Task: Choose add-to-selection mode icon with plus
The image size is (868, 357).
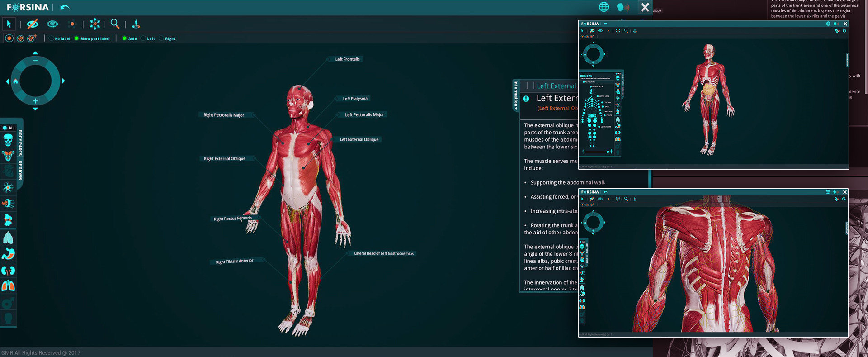Action: (32, 38)
